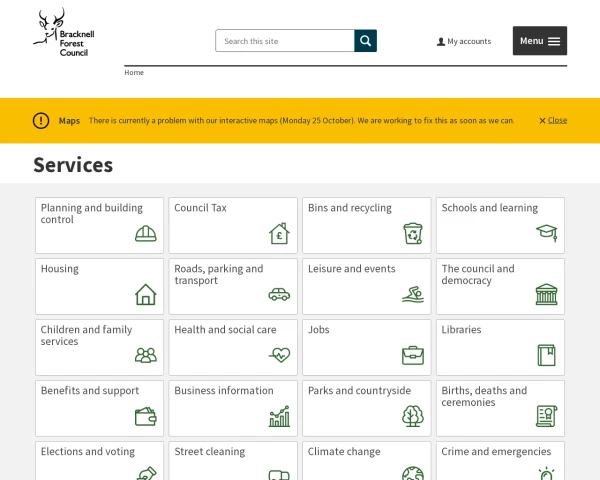Screen dimensions: 600x480
Task: Close the Maps alert banner
Action: tap(553, 120)
